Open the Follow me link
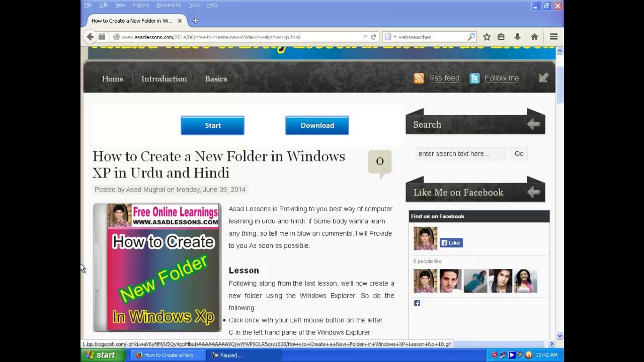644x362 pixels. click(502, 78)
